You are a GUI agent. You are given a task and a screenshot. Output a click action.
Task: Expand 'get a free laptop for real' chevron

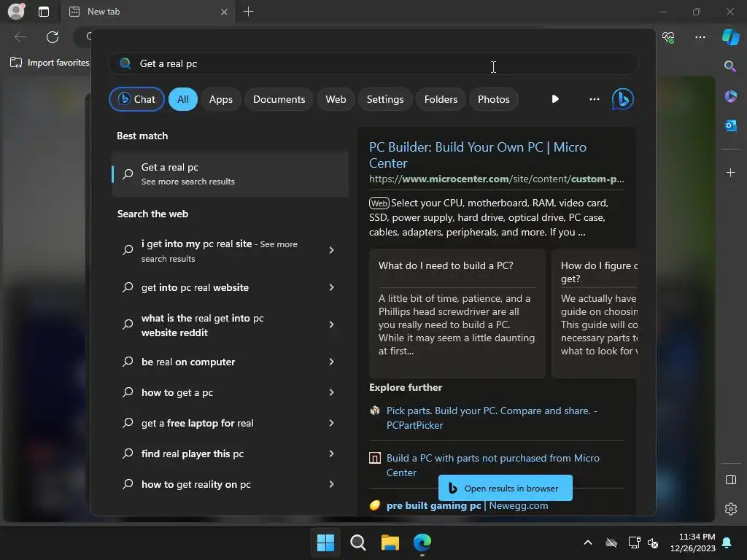tap(332, 423)
